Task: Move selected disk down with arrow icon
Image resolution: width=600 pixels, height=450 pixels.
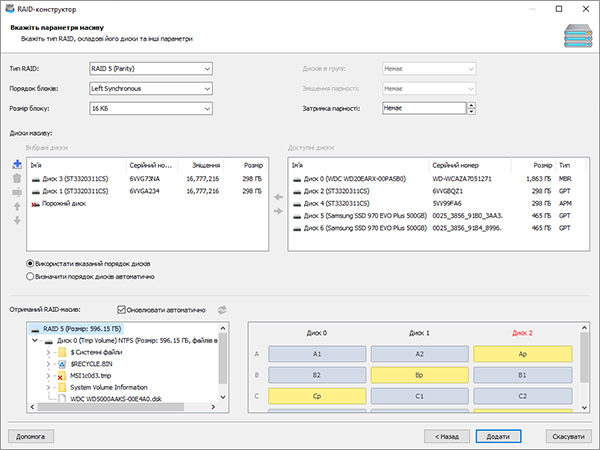Action: pyautogui.click(x=17, y=220)
